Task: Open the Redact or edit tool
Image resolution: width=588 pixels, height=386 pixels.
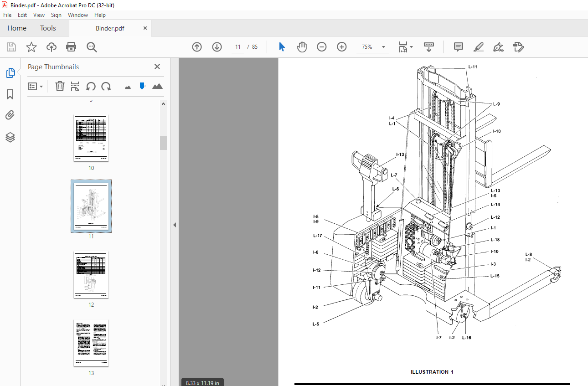Action: [518, 47]
